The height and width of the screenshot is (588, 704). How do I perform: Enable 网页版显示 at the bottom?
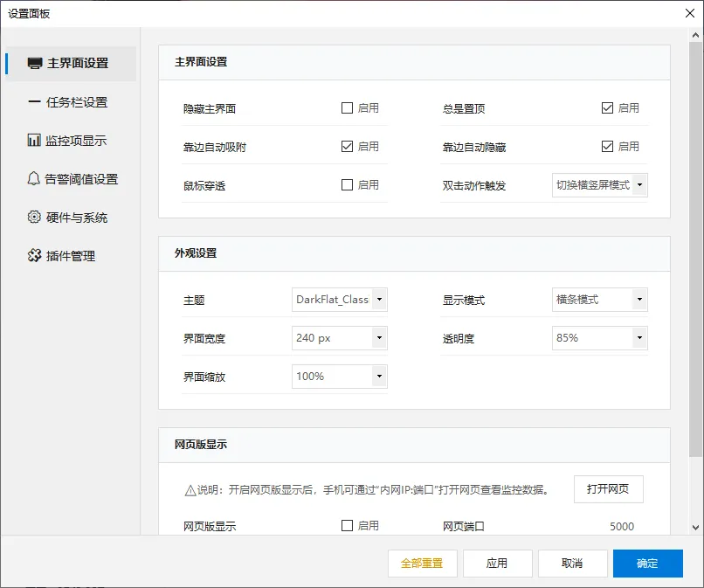pyautogui.click(x=347, y=526)
